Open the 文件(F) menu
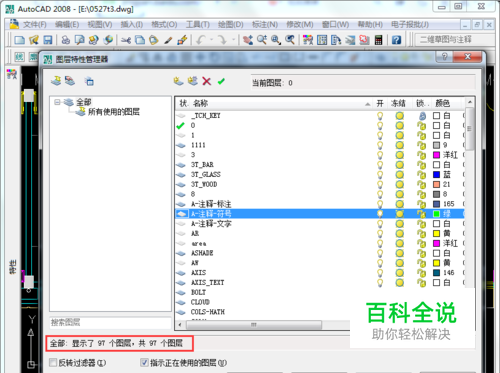The width and height of the screenshot is (500, 373). (x=35, y=24)
